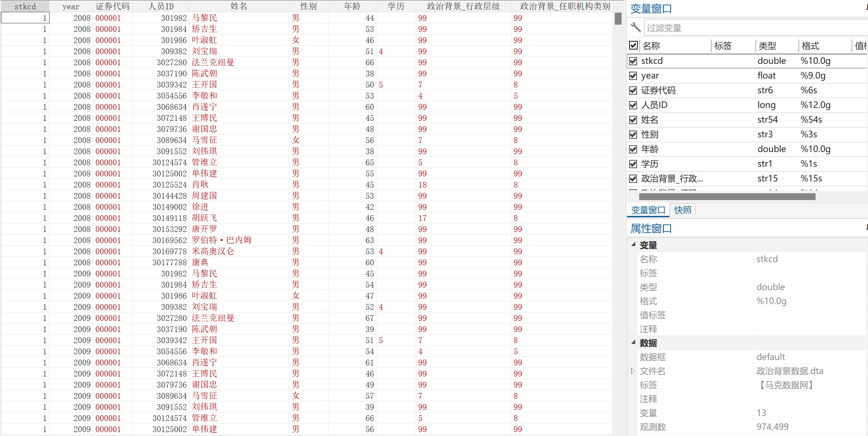Viewport: 868px width, 436px height.
Task: Toggle the select-all variables checkbox in header
Action: tap(633, 46)
